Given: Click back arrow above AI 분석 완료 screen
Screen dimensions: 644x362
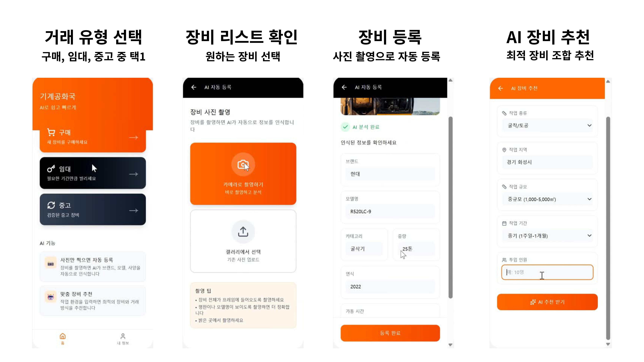Looking at the screenshot, I should [x=344, y=87].
